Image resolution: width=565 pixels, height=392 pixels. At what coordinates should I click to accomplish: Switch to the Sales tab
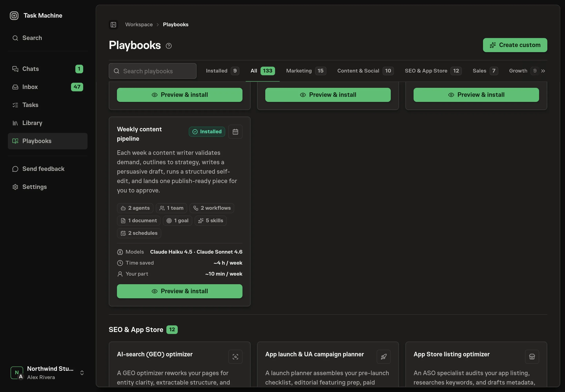pos(485,71)
